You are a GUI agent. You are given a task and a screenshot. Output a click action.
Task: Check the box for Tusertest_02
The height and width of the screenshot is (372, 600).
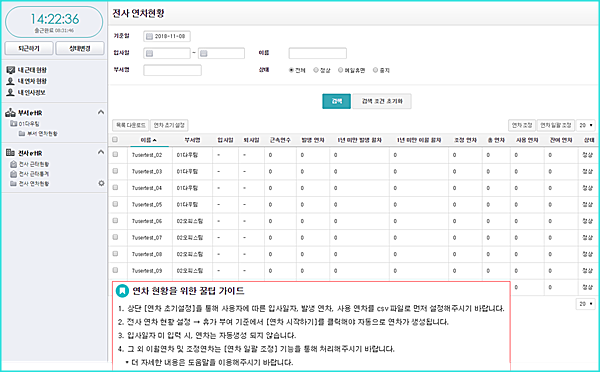tap(115, 155)
